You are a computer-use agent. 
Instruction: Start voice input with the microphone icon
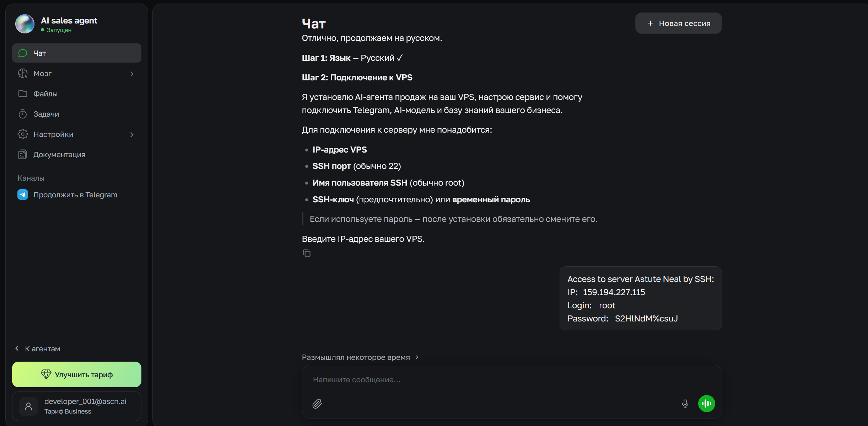coord(685,404)
